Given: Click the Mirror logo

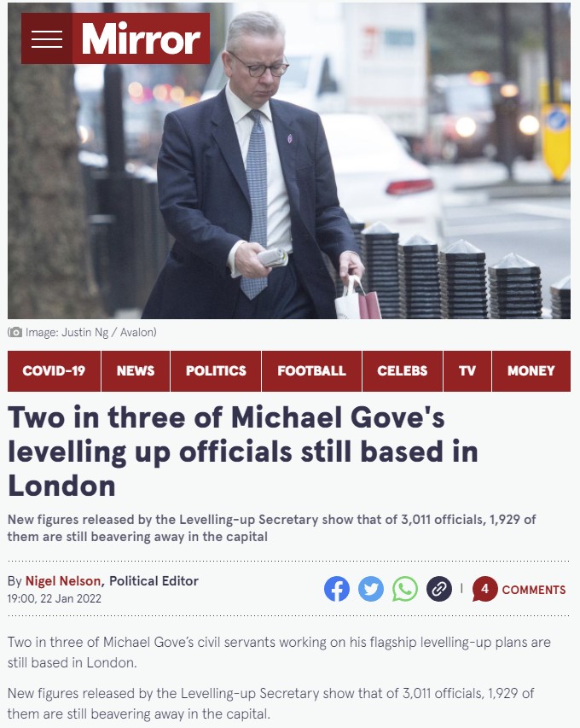Looking at the screenshot, I should 141,38.
